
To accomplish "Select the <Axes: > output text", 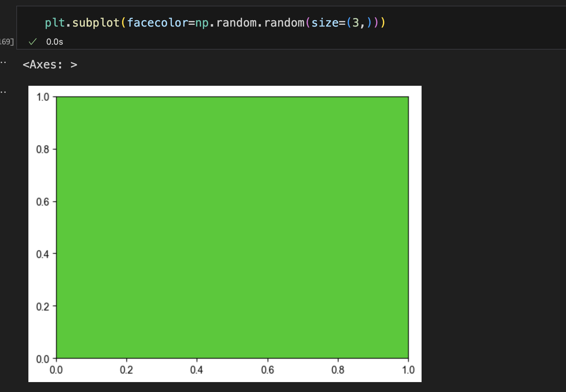I will pos(50,65).
